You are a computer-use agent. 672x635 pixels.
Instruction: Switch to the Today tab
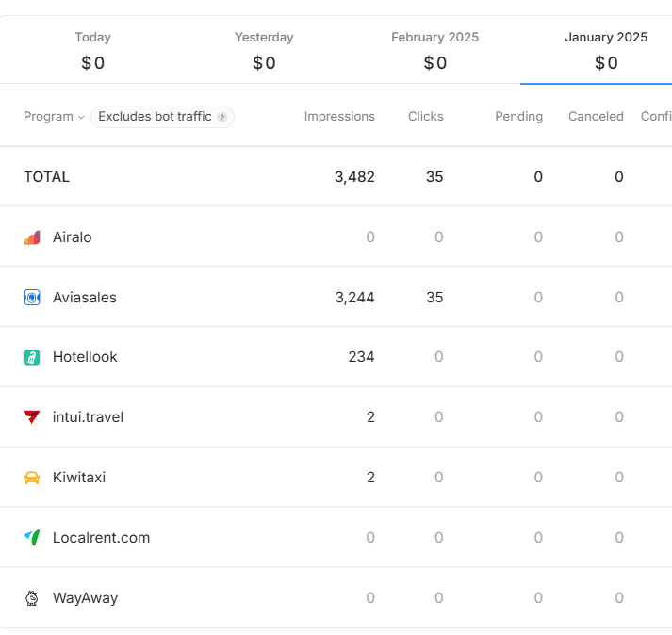[92, 50]
